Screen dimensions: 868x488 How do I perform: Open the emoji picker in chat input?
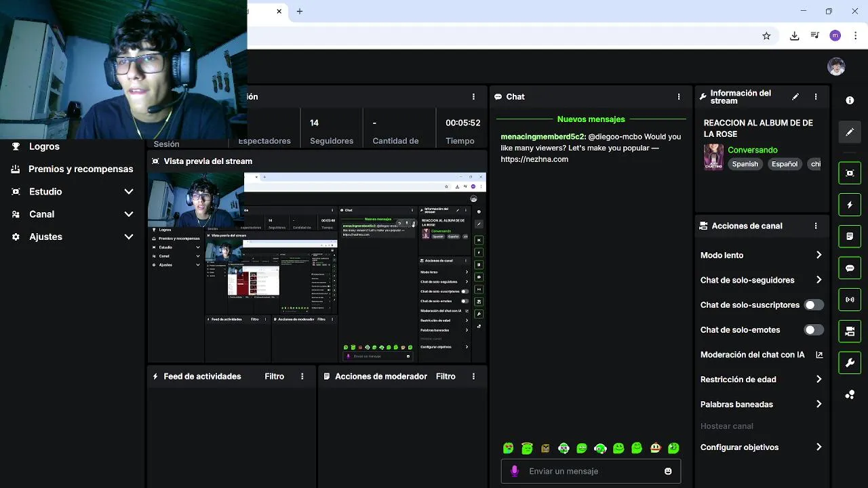pos(668,471)
